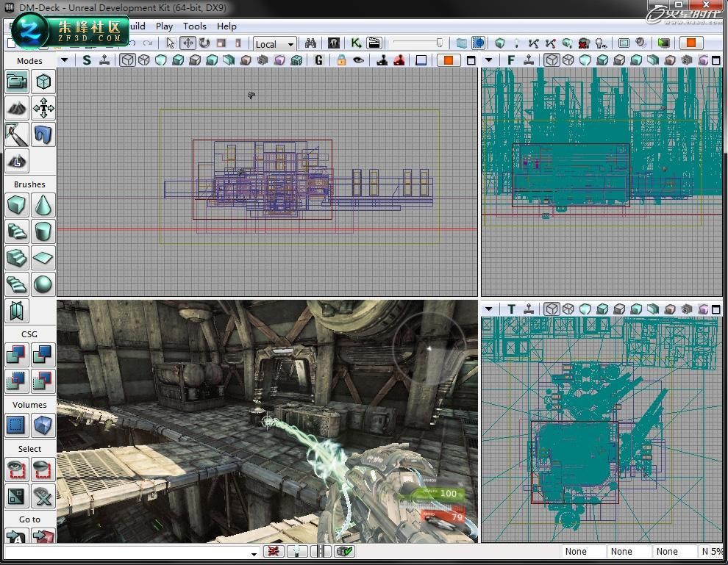
Task: Open the Help menu
Action: 226,26
